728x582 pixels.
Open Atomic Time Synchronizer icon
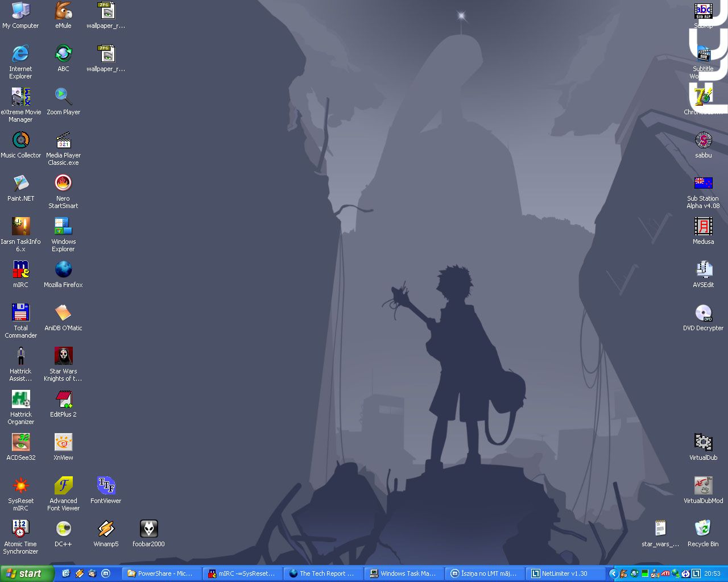[20, 538]
